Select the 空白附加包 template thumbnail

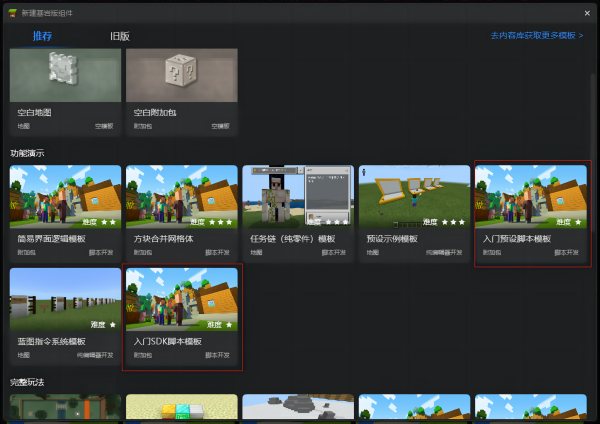pyautogui.click(x=182, y=75)
